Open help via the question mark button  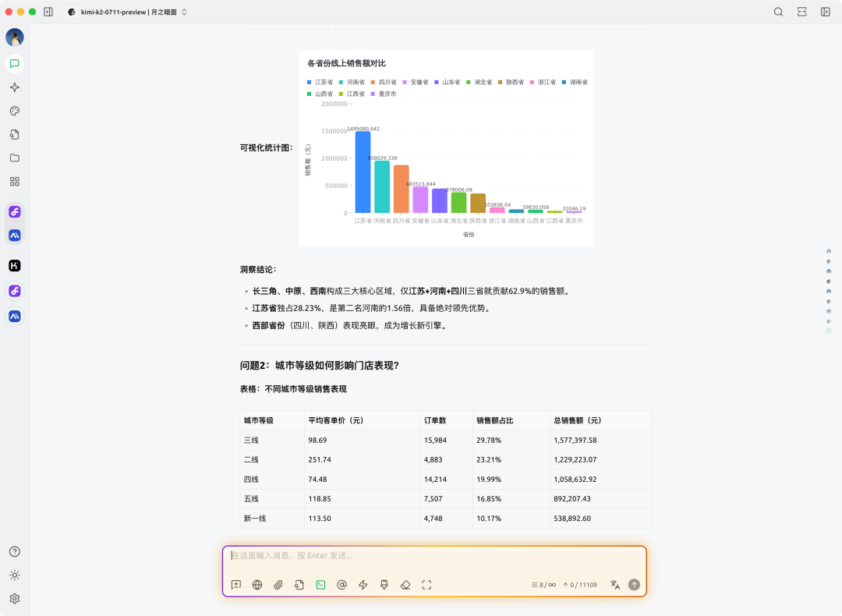pyautogui.click(x=14, y=551)
